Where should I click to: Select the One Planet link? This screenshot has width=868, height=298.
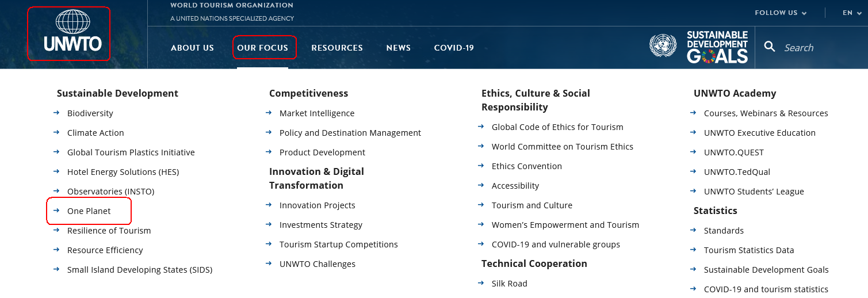(89, 211)
